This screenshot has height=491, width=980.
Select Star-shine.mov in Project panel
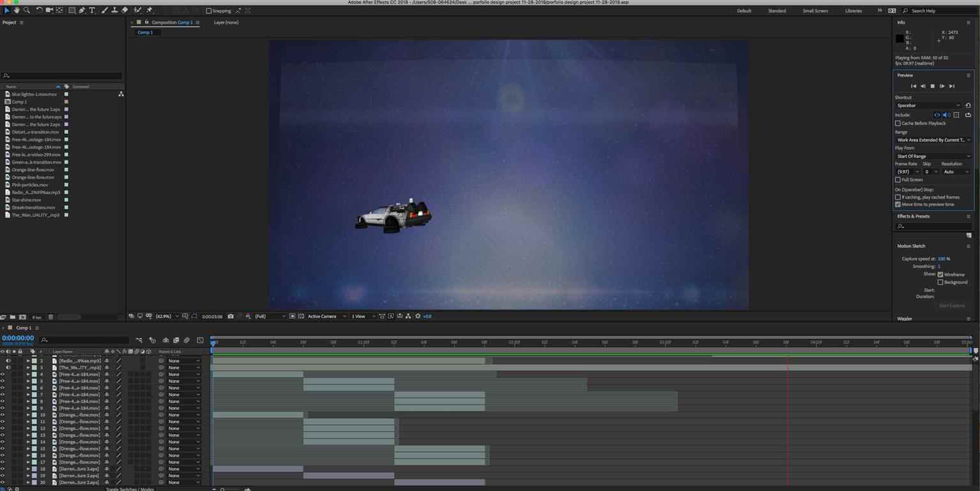coord(26,200)
